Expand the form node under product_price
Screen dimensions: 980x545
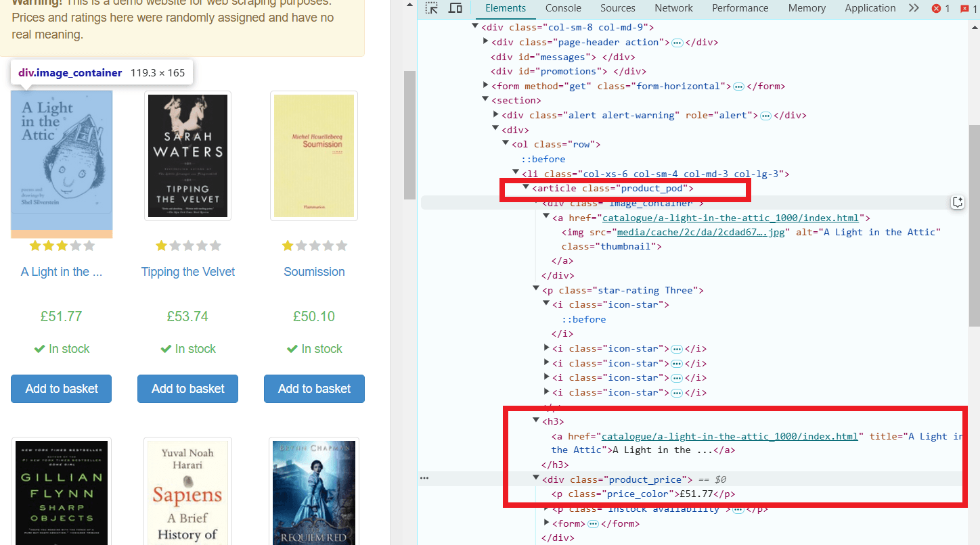coord(546,523)
